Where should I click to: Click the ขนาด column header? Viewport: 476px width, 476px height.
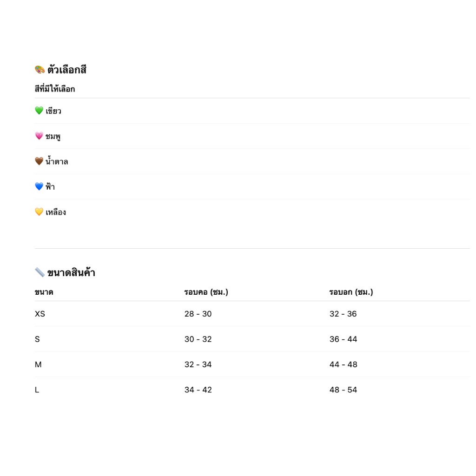[44, 292]
